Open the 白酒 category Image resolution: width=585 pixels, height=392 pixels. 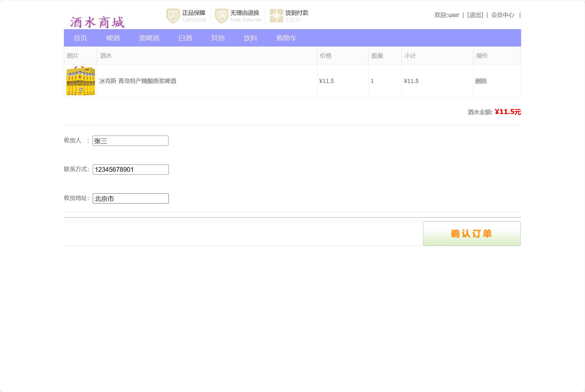click(x=185, y=38)
